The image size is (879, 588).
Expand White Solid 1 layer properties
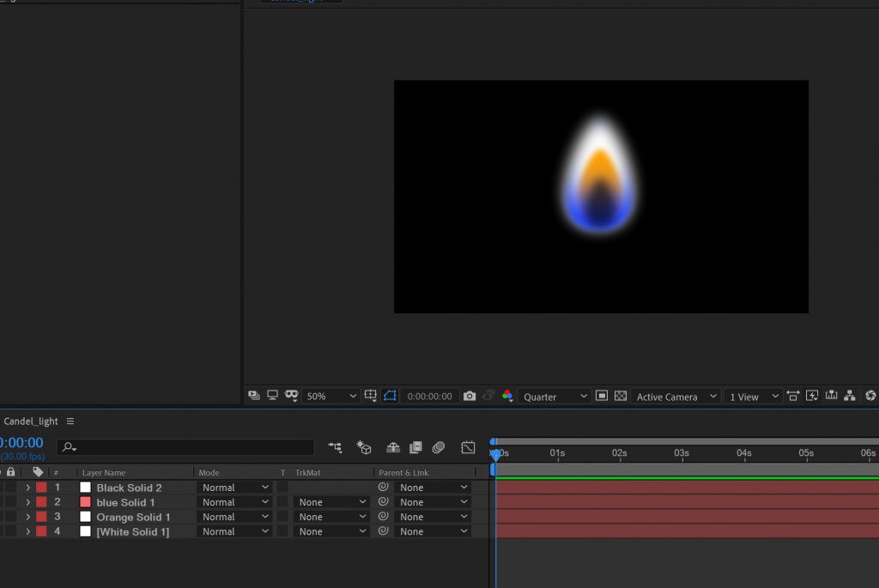coord(27,531)
